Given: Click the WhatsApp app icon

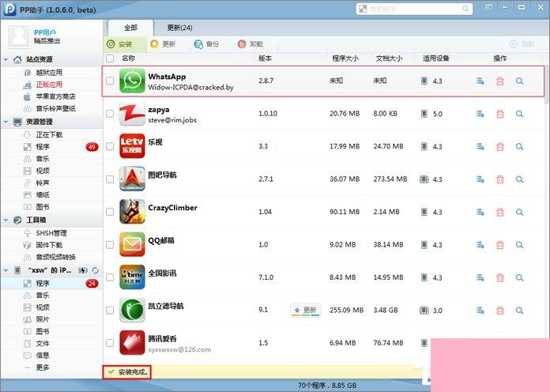Looking at the screenshot, I should [132, 81].
